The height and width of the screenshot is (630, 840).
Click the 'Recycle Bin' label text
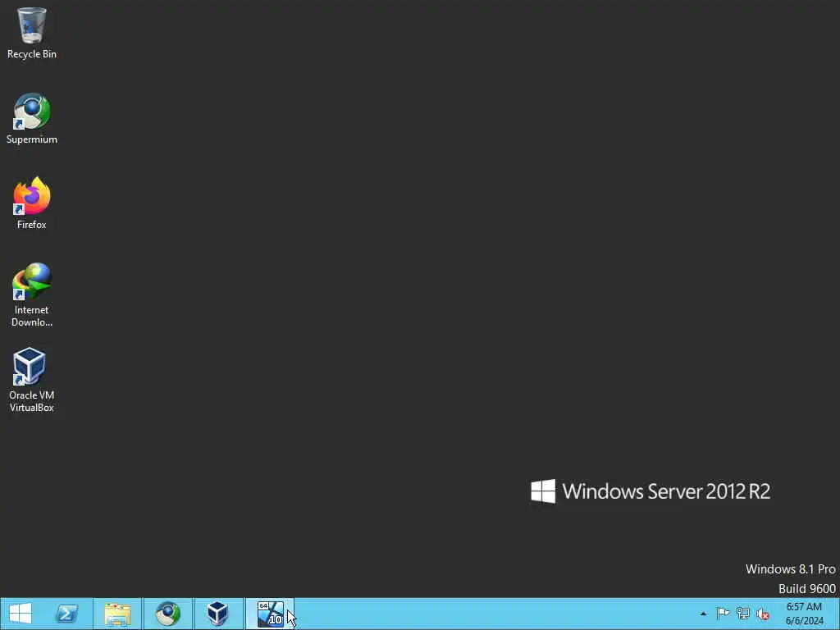pos(32,54)
